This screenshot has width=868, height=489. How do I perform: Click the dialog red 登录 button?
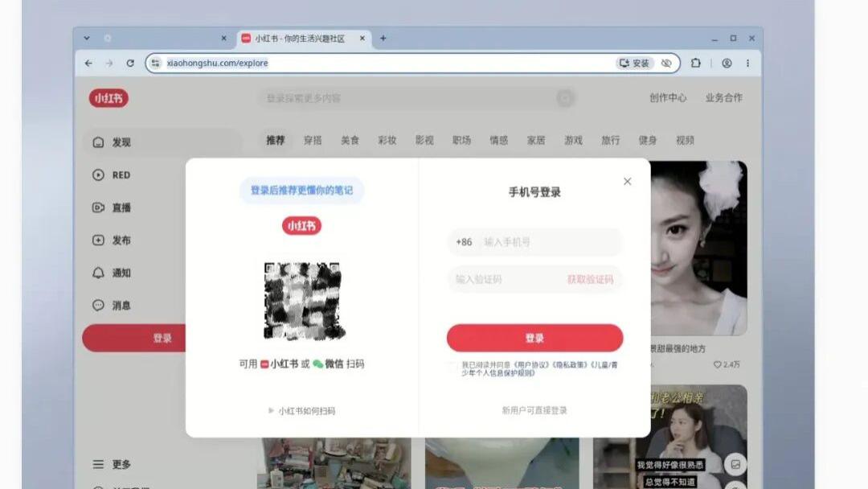point(534,338)
